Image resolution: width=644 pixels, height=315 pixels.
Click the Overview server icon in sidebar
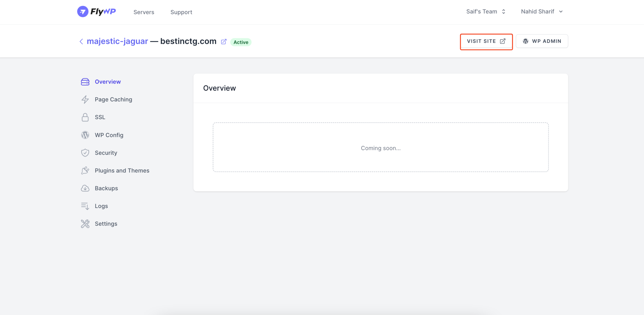tap(85, 82)
